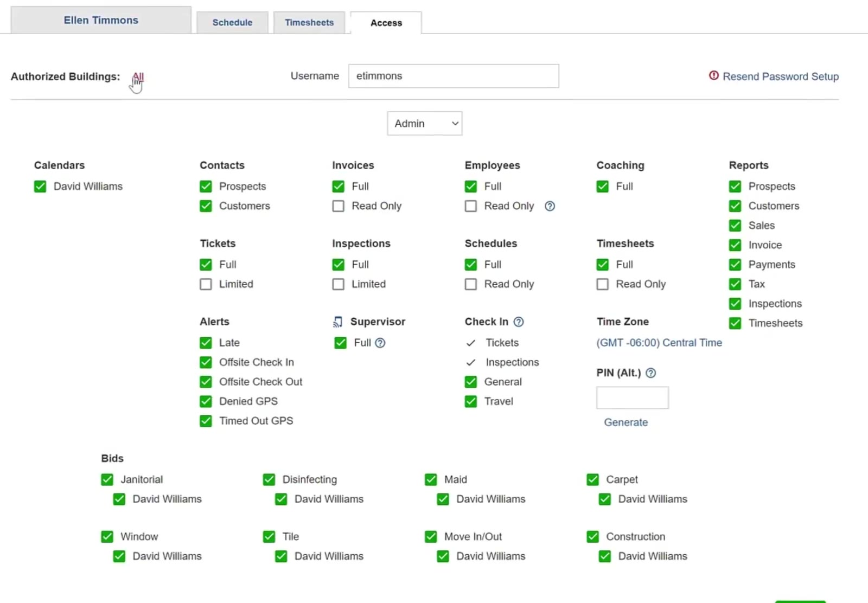Uncheck Reports Inspections checkbox
868x603 pixels.
click(x=735, y=304)
